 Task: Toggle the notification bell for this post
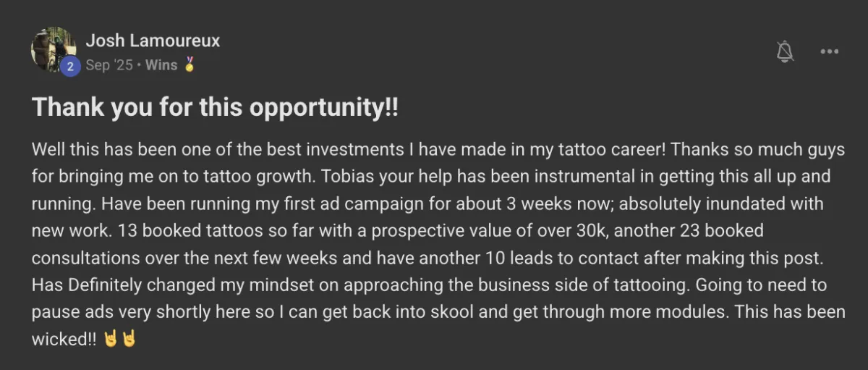tap(784, 51)
